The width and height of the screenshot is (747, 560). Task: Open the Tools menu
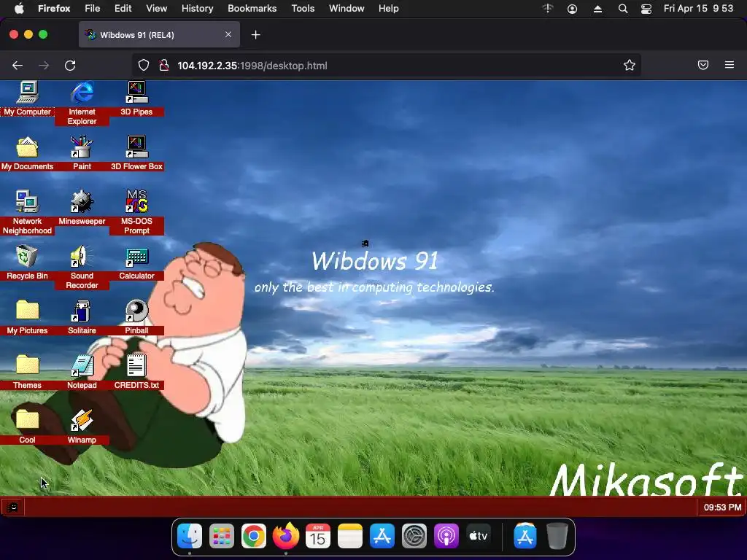[x=303, y=9]
